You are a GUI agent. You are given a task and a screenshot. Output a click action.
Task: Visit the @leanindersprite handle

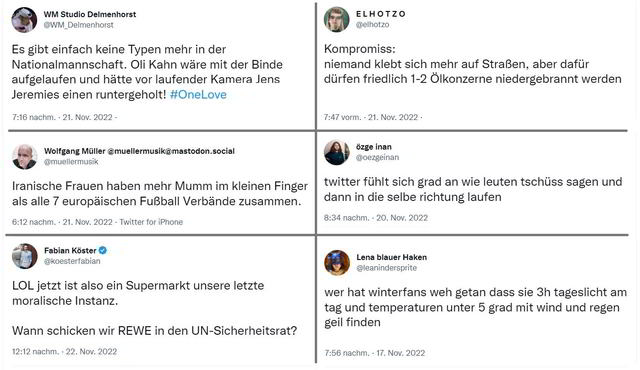[x=387, y=268]
